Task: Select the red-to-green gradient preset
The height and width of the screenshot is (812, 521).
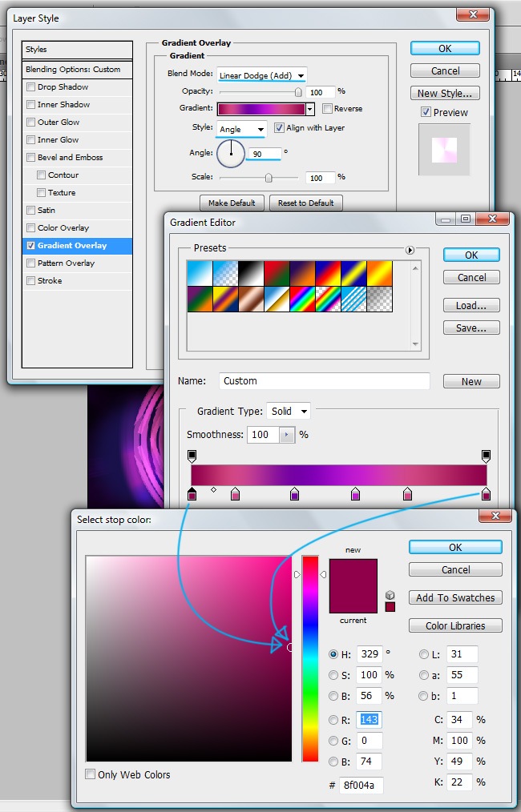Action: click(x=277, y=273)
